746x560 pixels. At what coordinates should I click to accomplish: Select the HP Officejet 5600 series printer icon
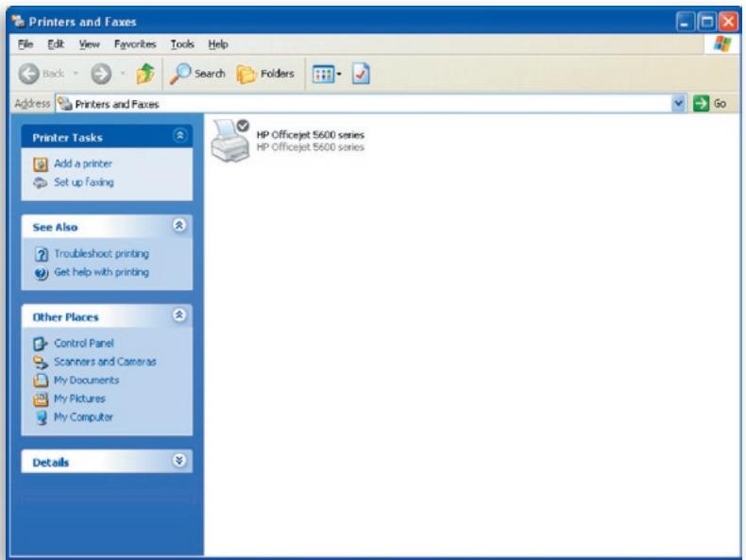coord(230,141)
